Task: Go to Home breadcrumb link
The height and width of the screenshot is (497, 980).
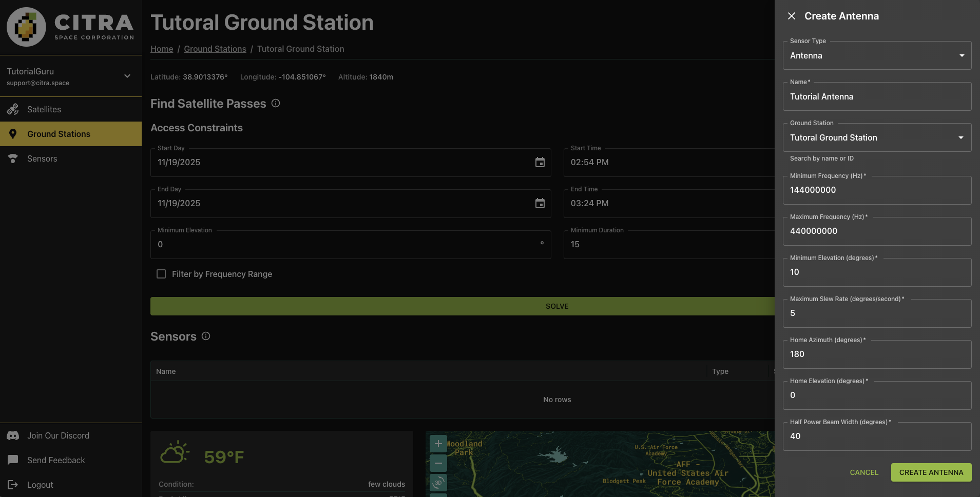Action: click(162, 49)
